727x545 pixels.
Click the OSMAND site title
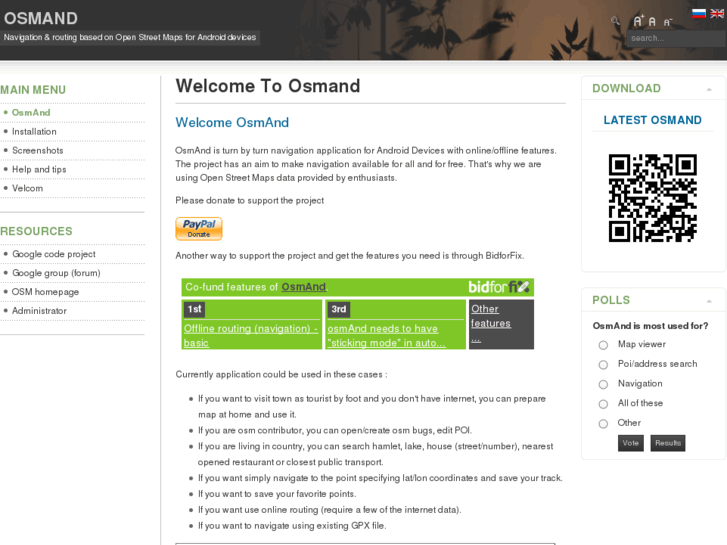pyautogui.click(x=41, y=19)
